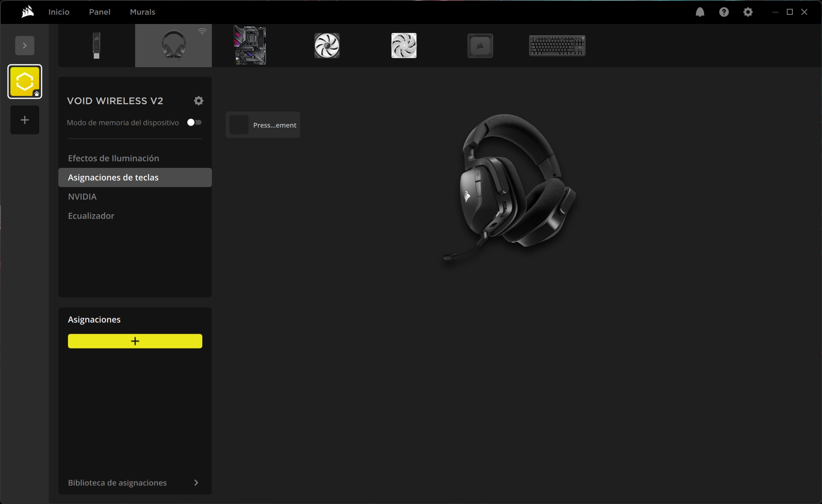Screen dimensions: 822x504
Task: Add a new profile with the plus button
Action: click(x=25, y=120)
